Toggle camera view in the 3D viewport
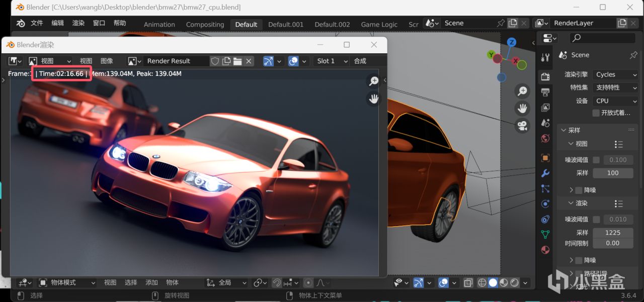Image resolution: width=644 pixels, height=302 pixels. [523, 125]
